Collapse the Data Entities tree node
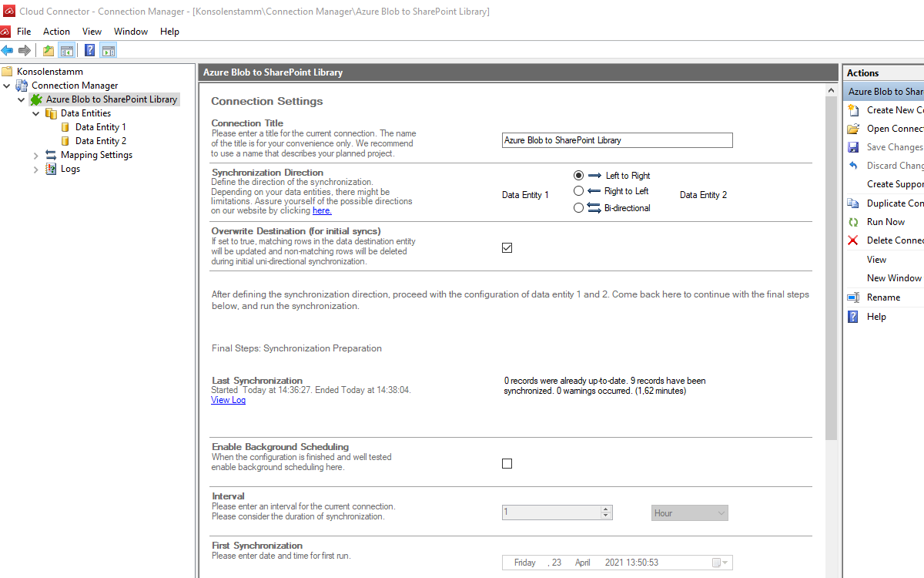 pyautogui.click(x=35, y=113)
